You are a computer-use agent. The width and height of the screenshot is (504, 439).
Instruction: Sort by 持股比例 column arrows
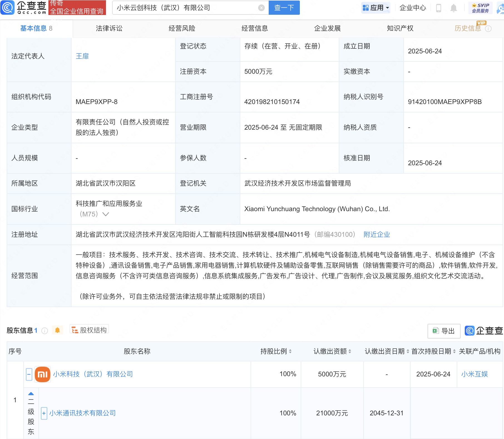pos(290,351)
